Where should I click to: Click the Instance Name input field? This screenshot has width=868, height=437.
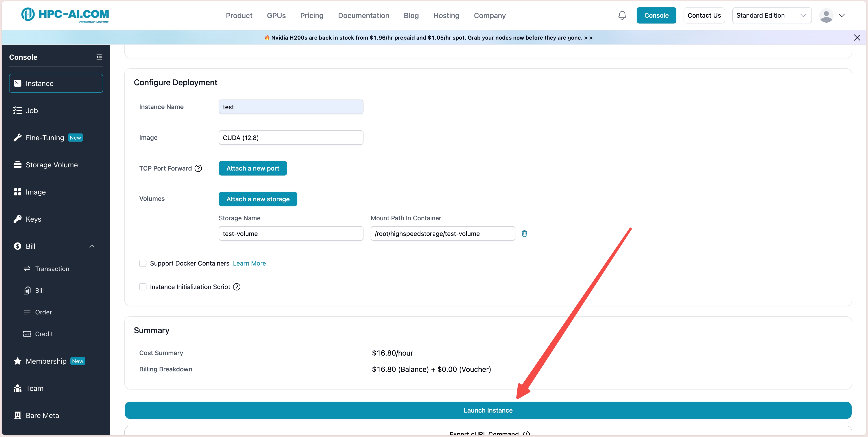click(291, 107)
